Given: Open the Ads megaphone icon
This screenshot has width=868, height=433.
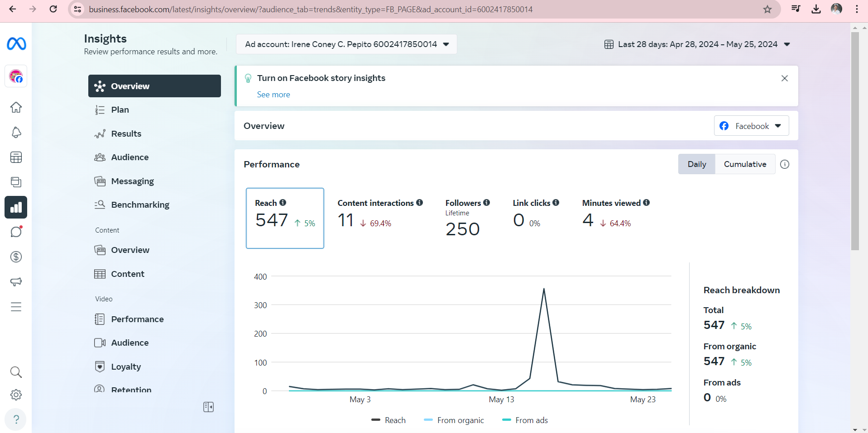Looking at the screenshot, I should (16, 282).
